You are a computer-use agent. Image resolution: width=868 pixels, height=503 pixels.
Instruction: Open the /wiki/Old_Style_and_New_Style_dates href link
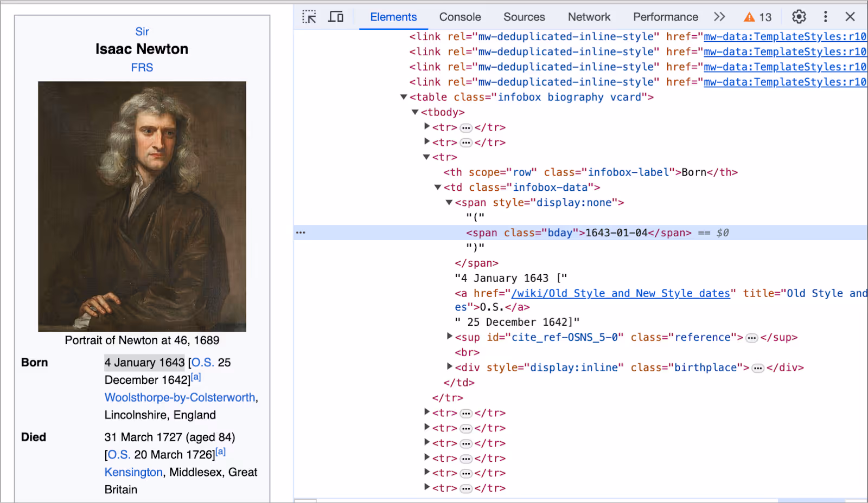point(621,293)
